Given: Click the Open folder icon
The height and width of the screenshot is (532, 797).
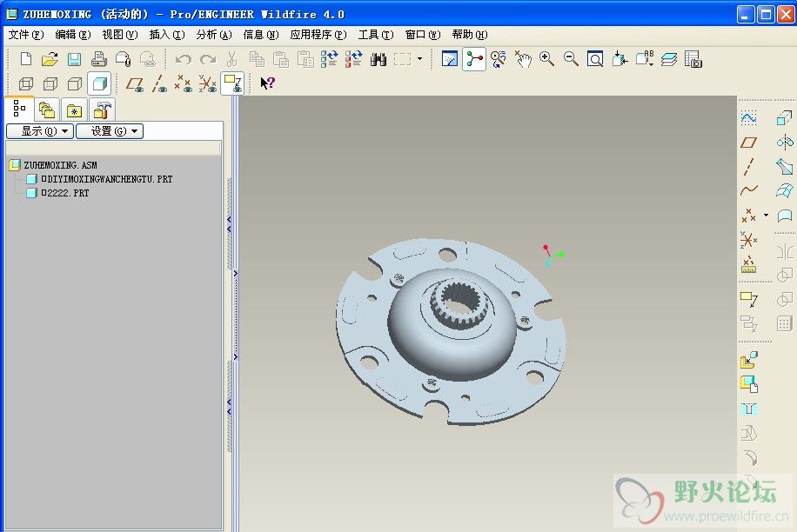Looking at the screenshot, I should tap(50, 59).
